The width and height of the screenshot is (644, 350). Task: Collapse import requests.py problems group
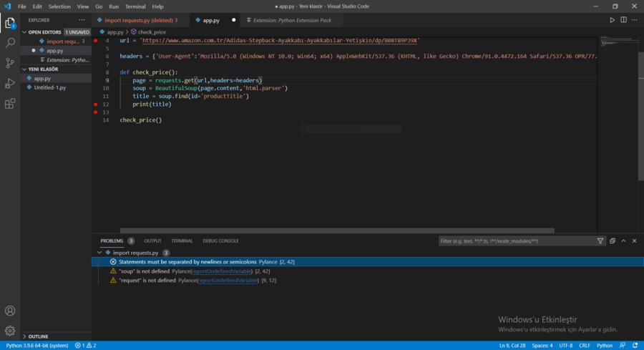[x=99, y=253]
